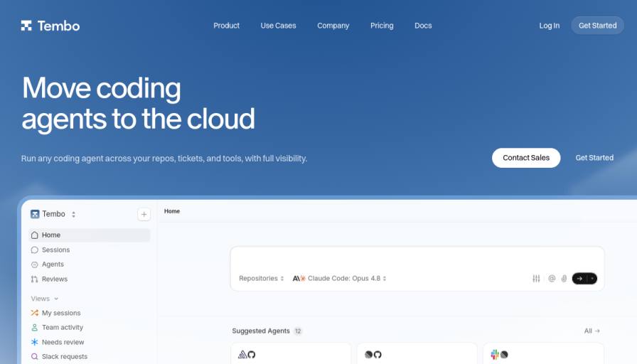Click the Home breadcrumb title
Viewport: 637px width, 364px height.
172,211
